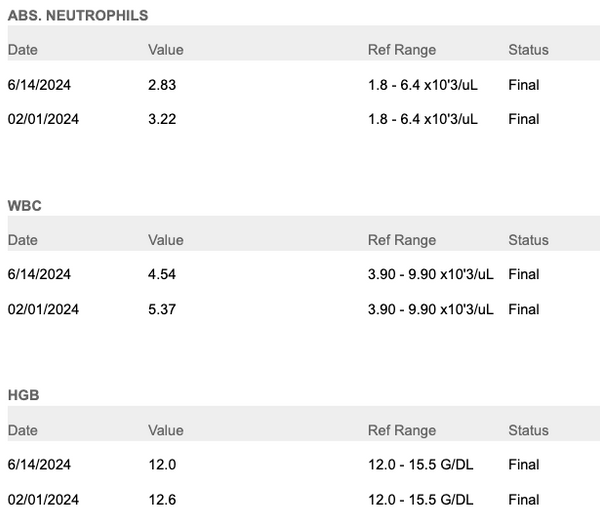Click the WBC section heading
This screenshot has height=528, width=600.
click(x=23, y=205)
